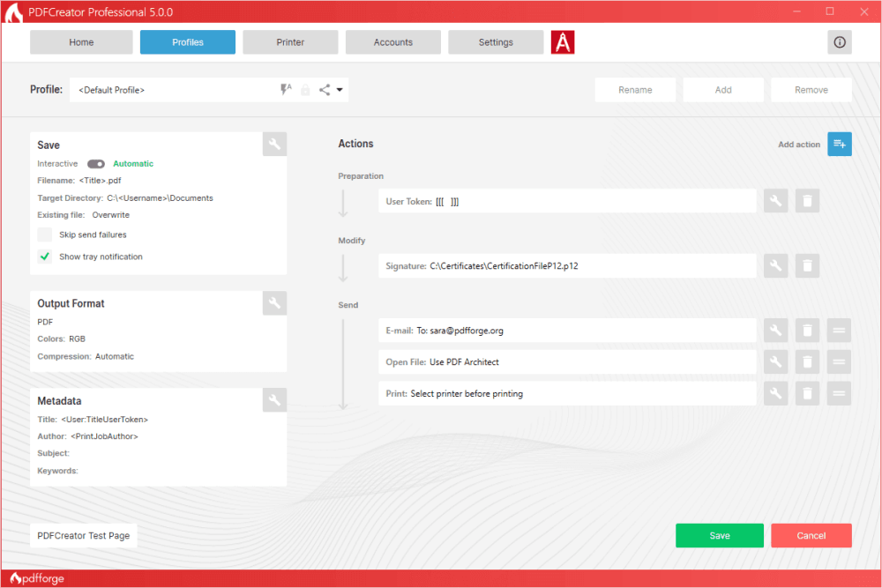Open the PDF Architect icon in top bar

pyautogui.click(x=563, y=42)
